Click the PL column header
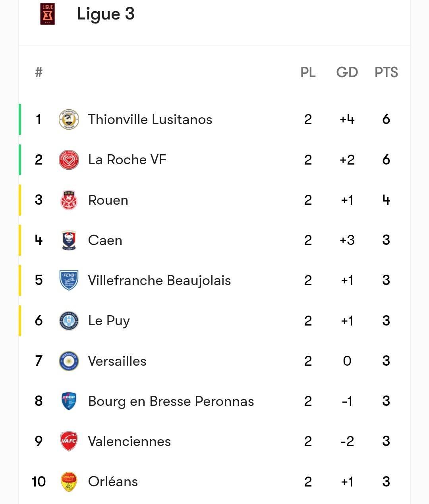This screenshot has width=429, height=504. pos(308,72)
